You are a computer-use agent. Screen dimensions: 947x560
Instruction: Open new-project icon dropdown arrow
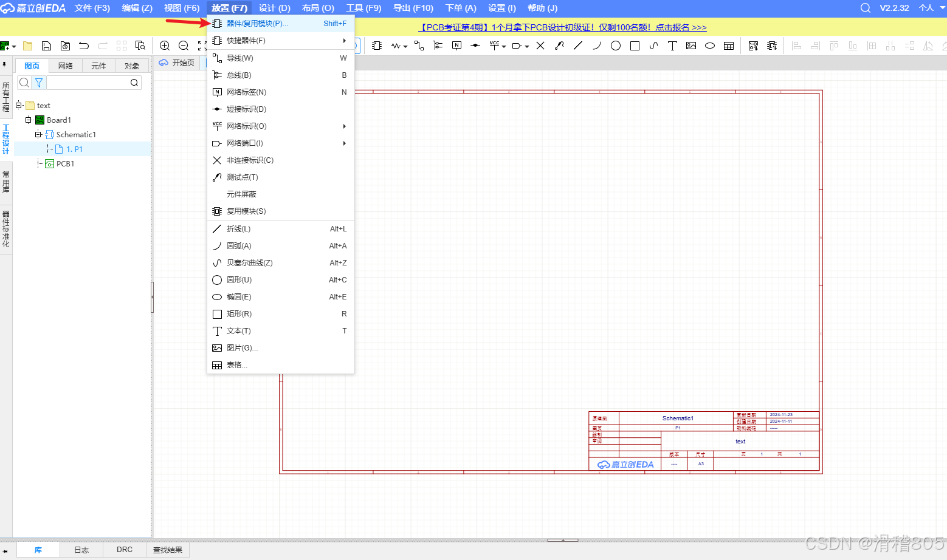pos(14,47)
